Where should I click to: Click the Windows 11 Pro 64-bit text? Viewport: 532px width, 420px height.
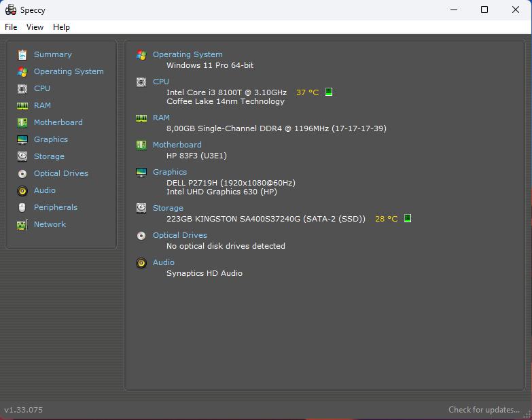tap(210, 65)
